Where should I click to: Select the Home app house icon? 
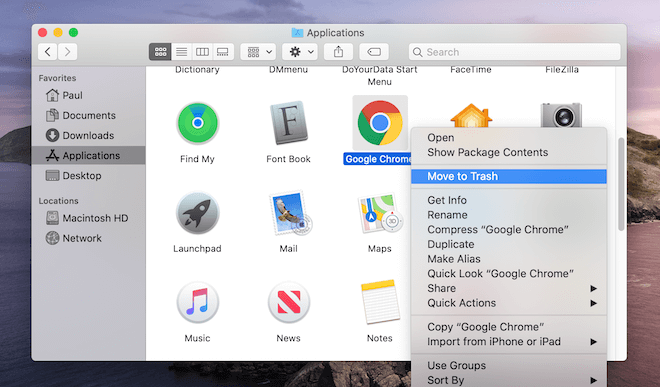coord(471,115)
